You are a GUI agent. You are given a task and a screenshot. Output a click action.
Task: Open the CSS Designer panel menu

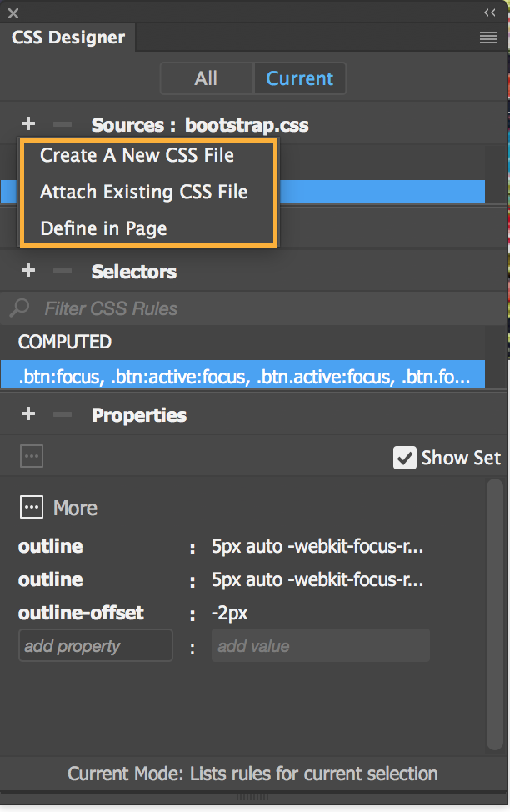click(x=488, y=38)
